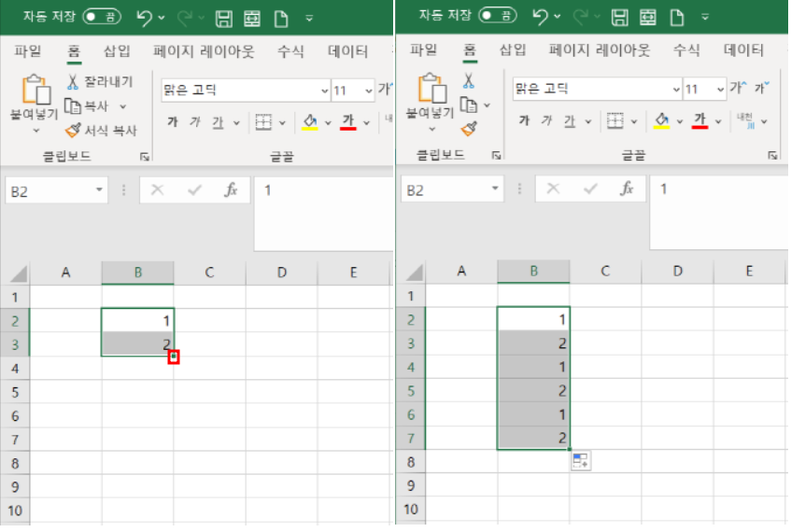Open 맑은 고딕 font dropdown in right window
Screen dimensions: 791x532
(x=676, y=90)
